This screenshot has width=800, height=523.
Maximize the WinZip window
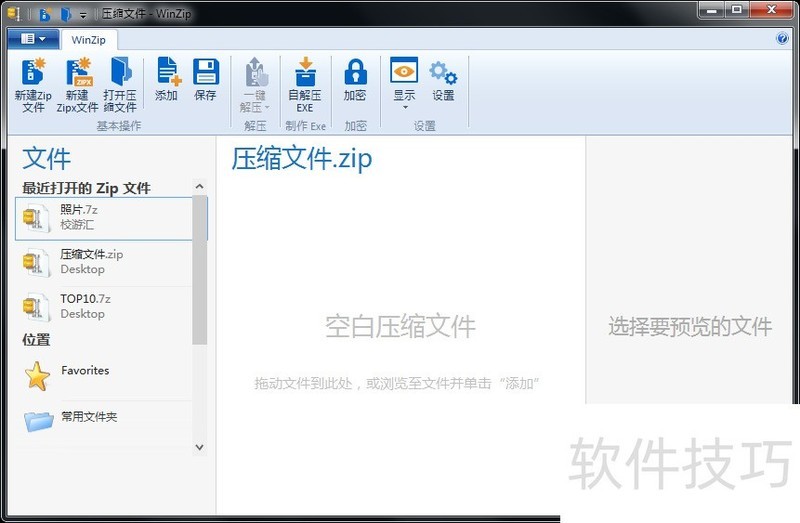[737, 10]
